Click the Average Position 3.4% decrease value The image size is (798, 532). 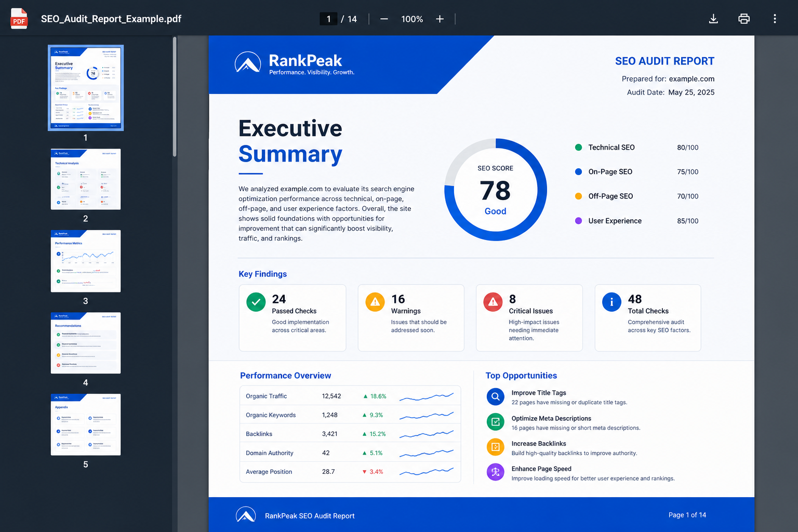(376, 472)
